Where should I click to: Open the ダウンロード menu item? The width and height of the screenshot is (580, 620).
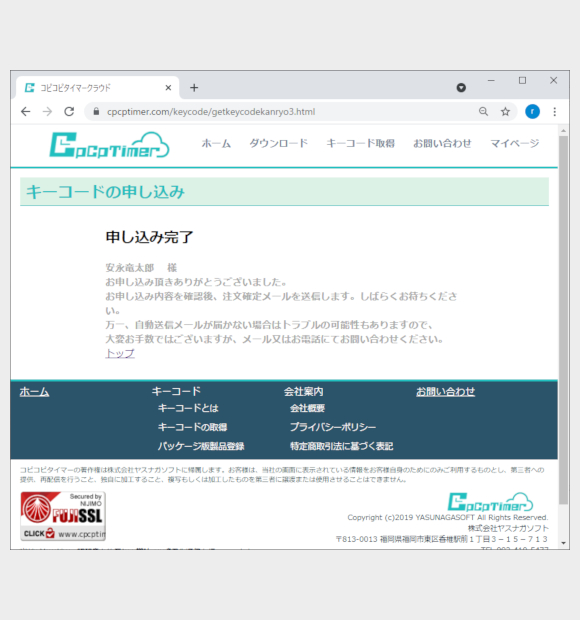tap(278, 143)
